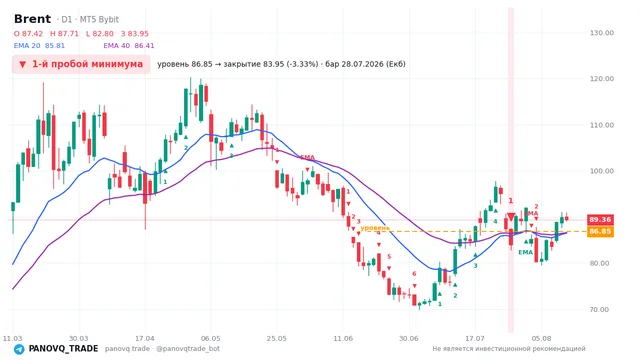Viewport: 640px width, 360px height.
Task: Click the 110.00 price axis label
Action: [602, 125]
